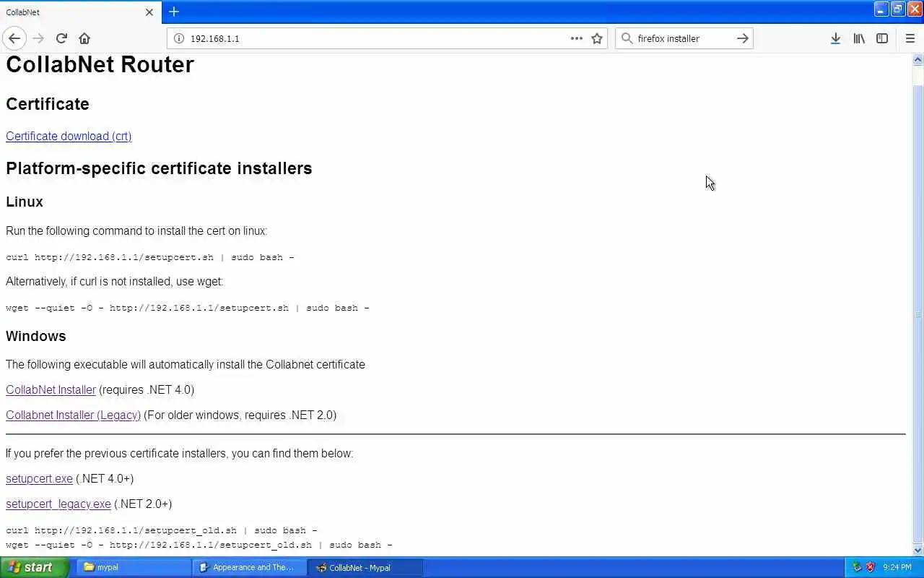Click the wget setupcert.sh command text
This screenshot has height=578, width=924.
click(188, 308)
